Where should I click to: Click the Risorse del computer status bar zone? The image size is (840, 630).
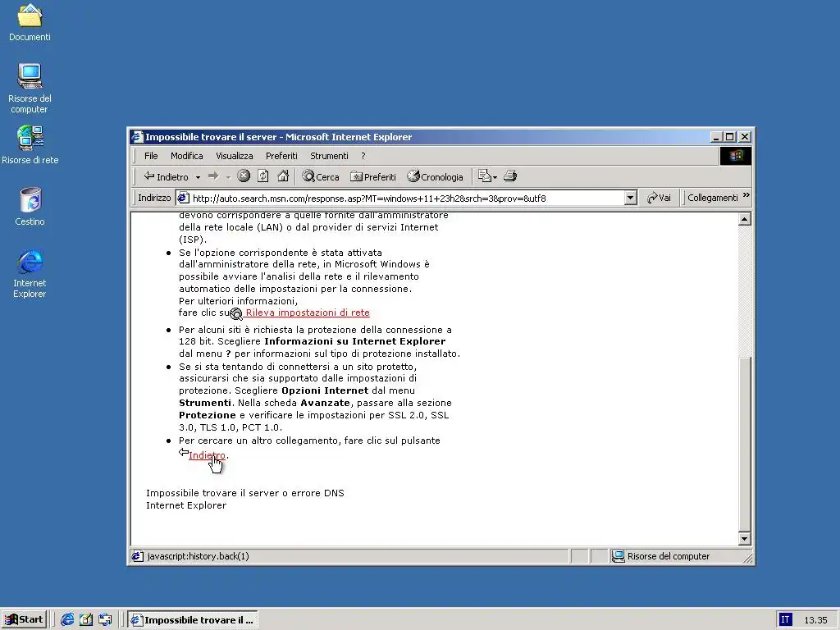676,556
